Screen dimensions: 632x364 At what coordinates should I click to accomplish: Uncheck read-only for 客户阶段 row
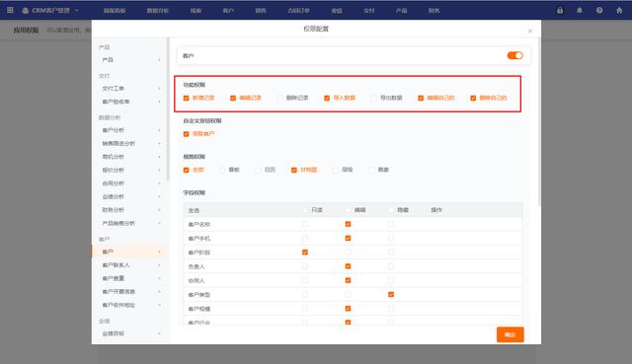[x=305, y=253]
